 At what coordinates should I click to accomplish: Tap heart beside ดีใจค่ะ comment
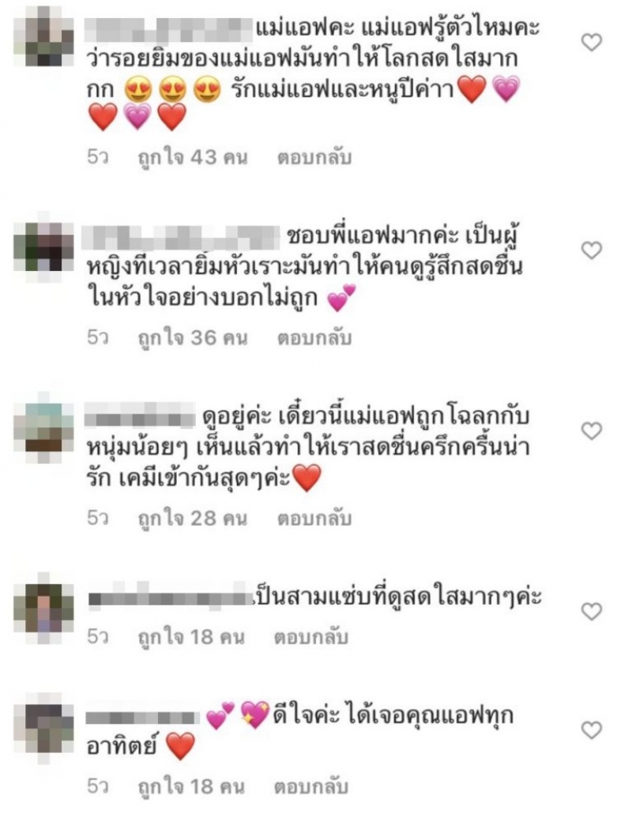(x=591, y=730)
